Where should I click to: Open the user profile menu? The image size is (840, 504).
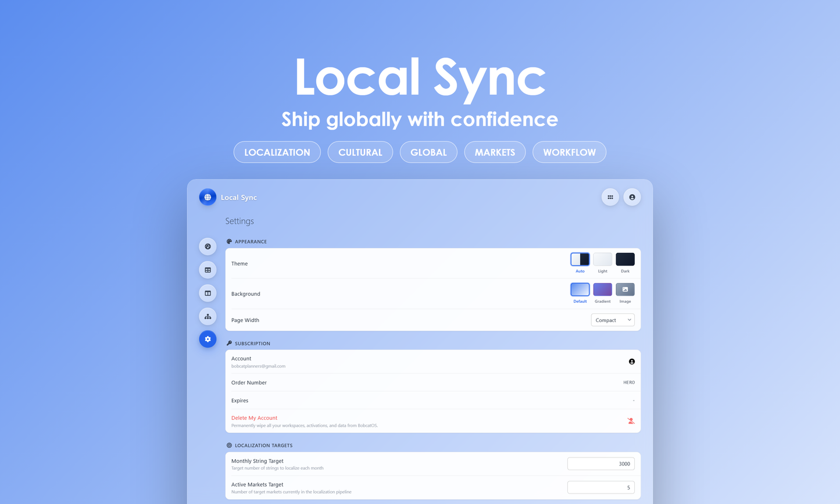click(632, 197)
